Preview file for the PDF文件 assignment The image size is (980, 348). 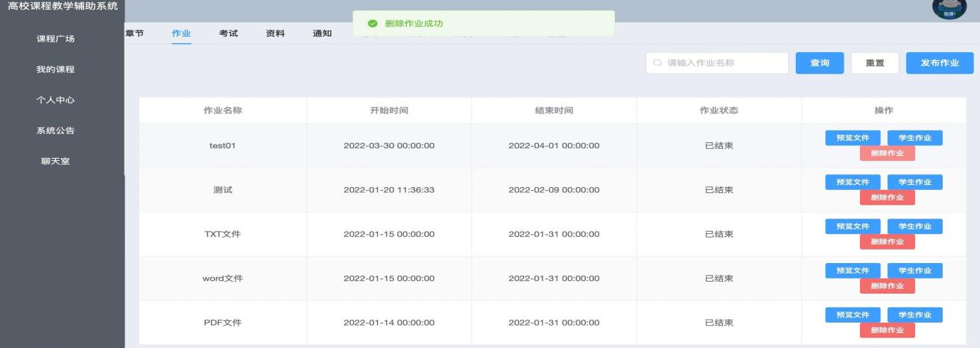(x=853, y=314)
